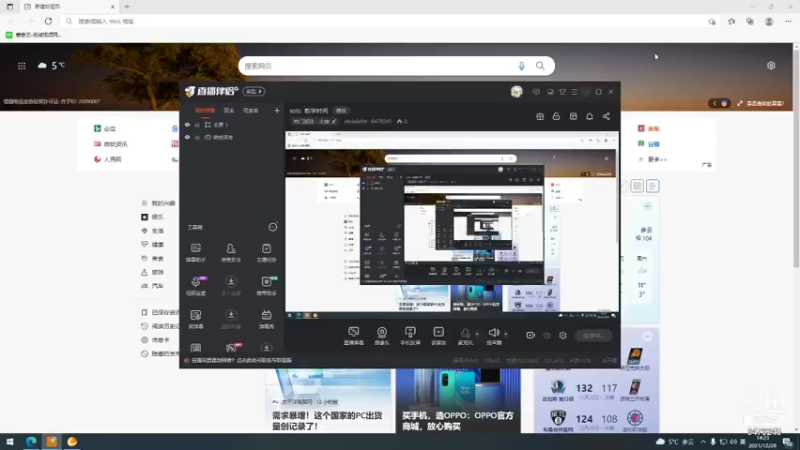
Task: Open the store icon in streaming app header
Action: tap(573, 116)
